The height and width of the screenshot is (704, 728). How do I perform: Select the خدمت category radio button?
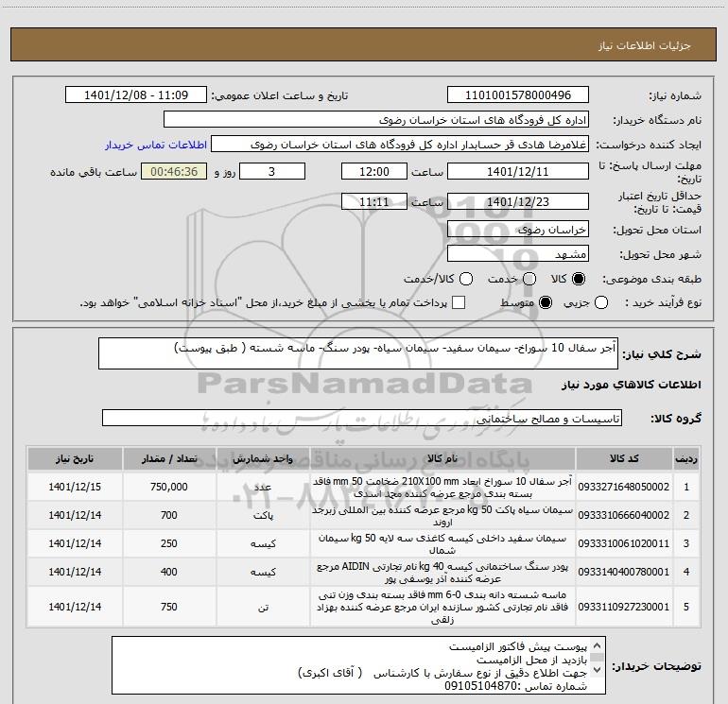[x=529, y=279]
